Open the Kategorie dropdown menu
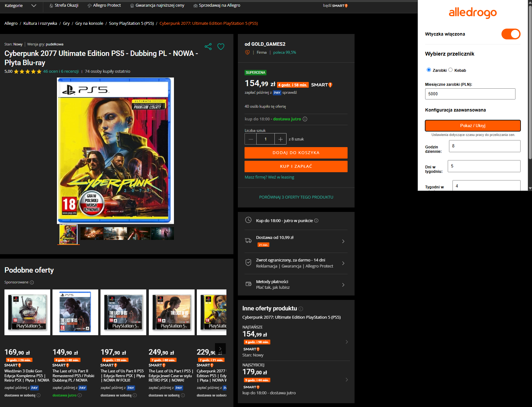Viewport: 532px width, 407px height. [x=20, y=5]
